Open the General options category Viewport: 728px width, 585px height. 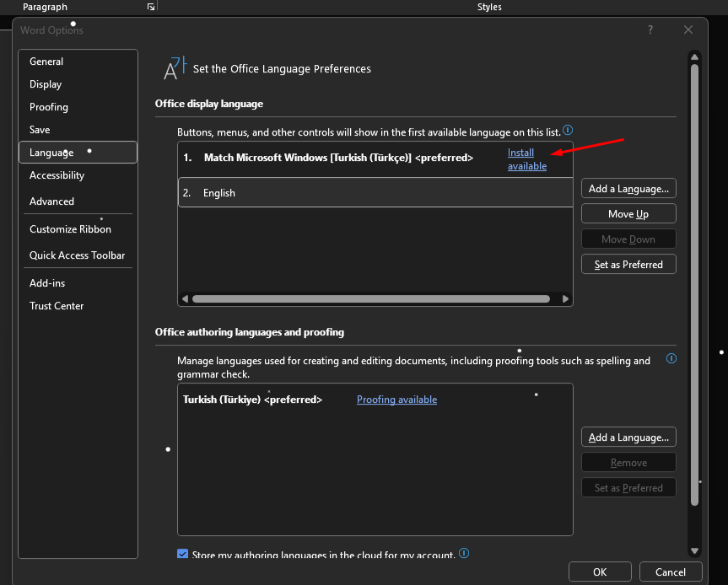coord(78,62)
